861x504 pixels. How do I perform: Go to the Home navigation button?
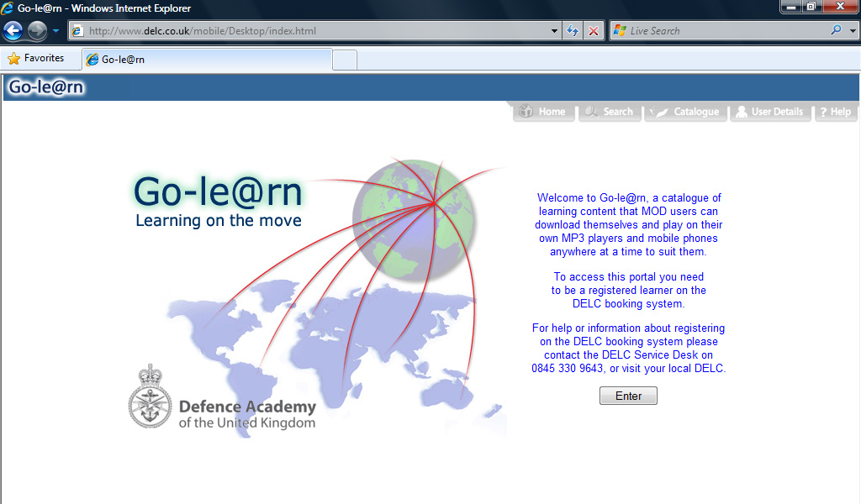(543, 112)
